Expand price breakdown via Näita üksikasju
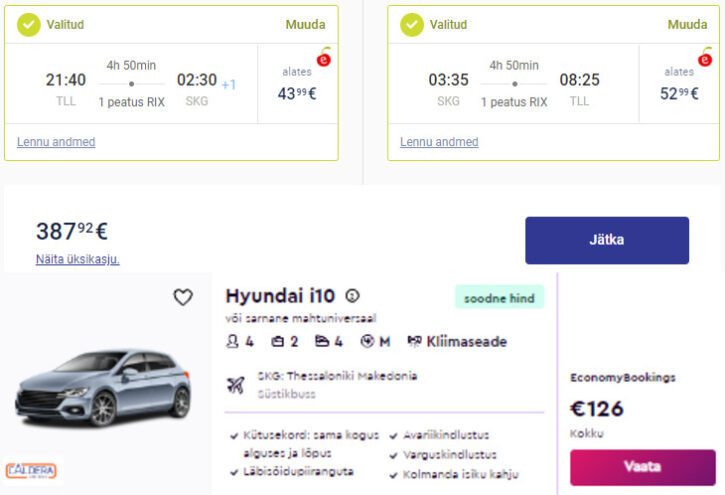725x495 pixels. 78,259
